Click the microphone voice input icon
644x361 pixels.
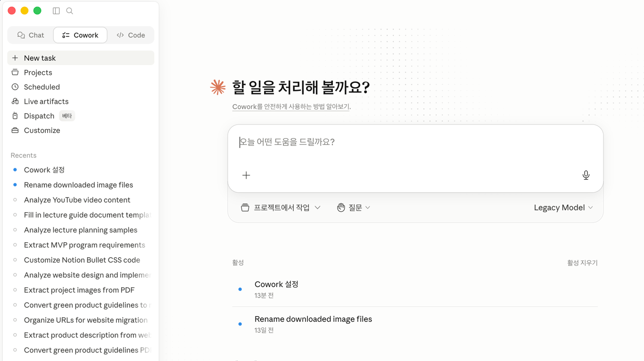[x=586, y=175]
